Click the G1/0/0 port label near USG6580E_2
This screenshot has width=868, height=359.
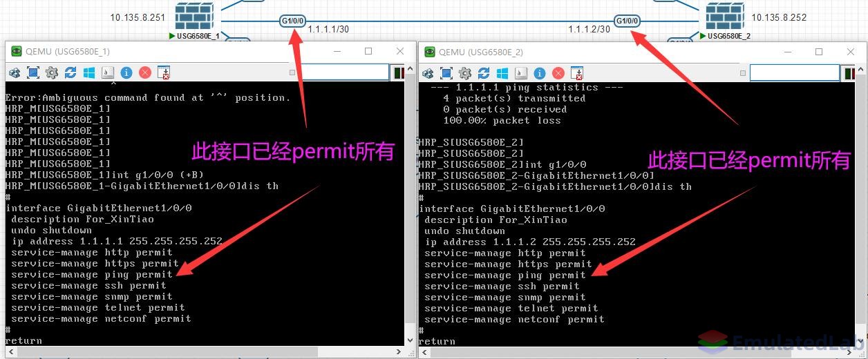pos(628,21)
